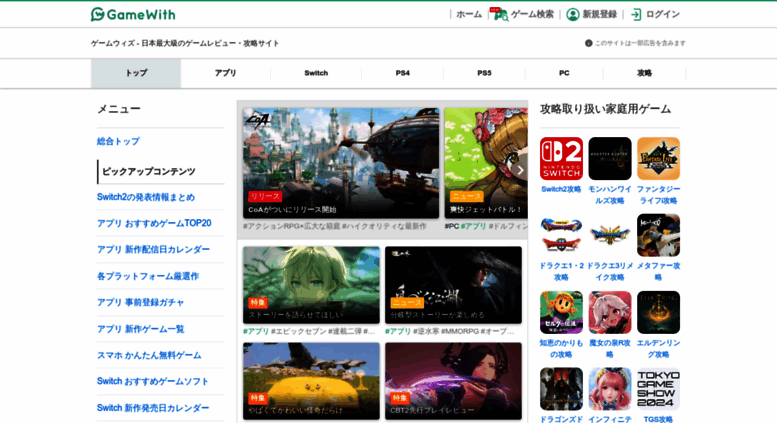
Task: Click the メタファー攻略 text link
Action: [658, 271]
